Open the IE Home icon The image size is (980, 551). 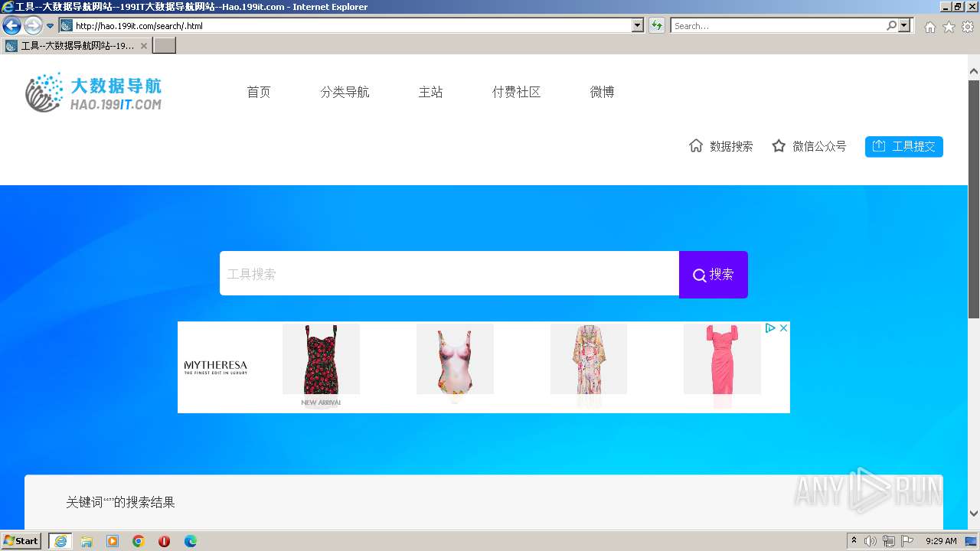(x=929, y=27)
